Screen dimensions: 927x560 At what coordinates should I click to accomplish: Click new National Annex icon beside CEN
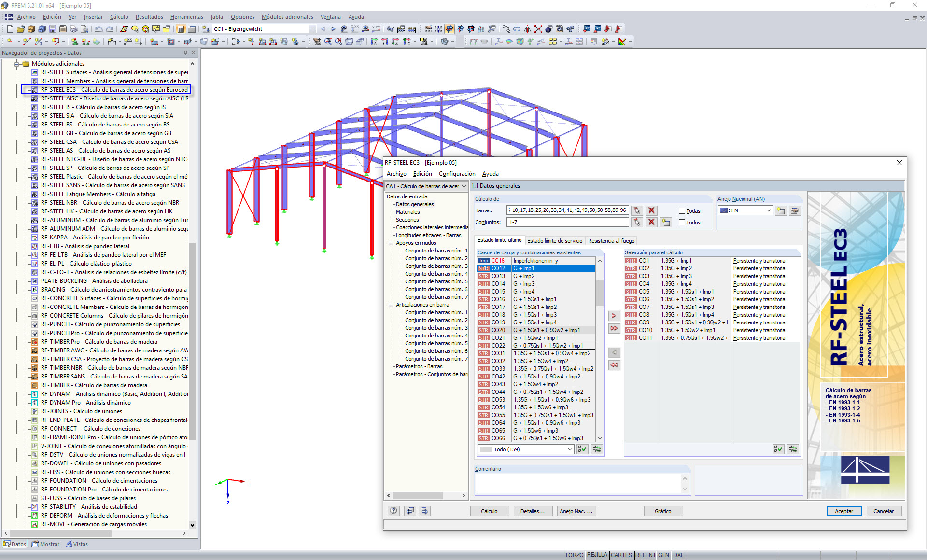(781, 210)
